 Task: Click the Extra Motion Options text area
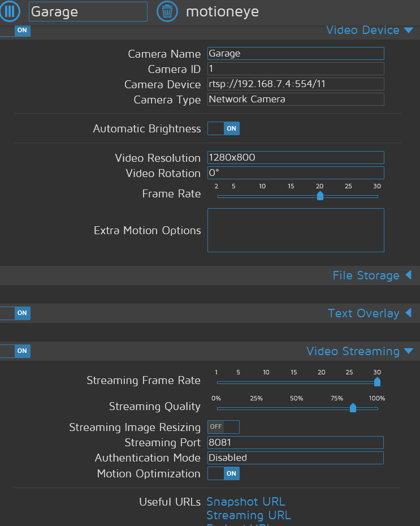pos(296,230)
